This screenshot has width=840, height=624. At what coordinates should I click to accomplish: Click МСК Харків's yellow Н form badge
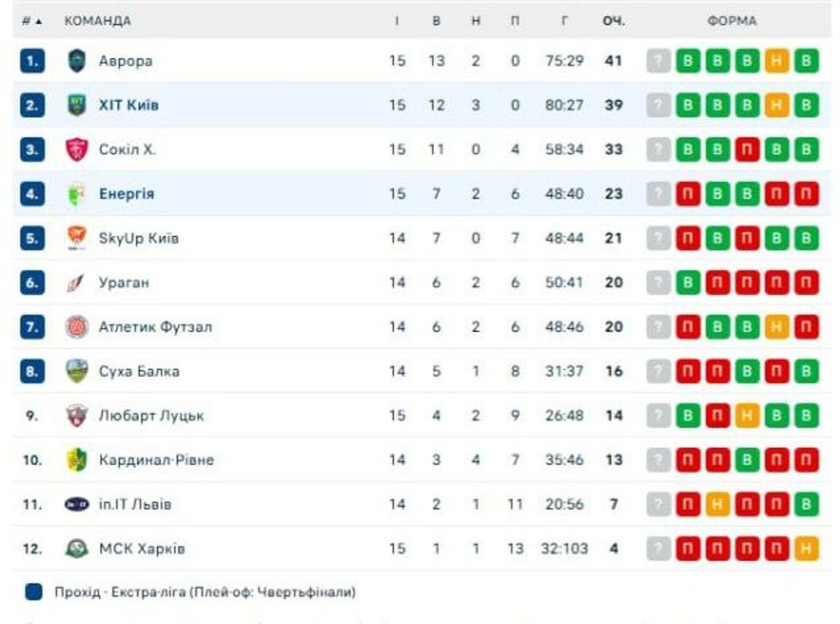(806, 548)
